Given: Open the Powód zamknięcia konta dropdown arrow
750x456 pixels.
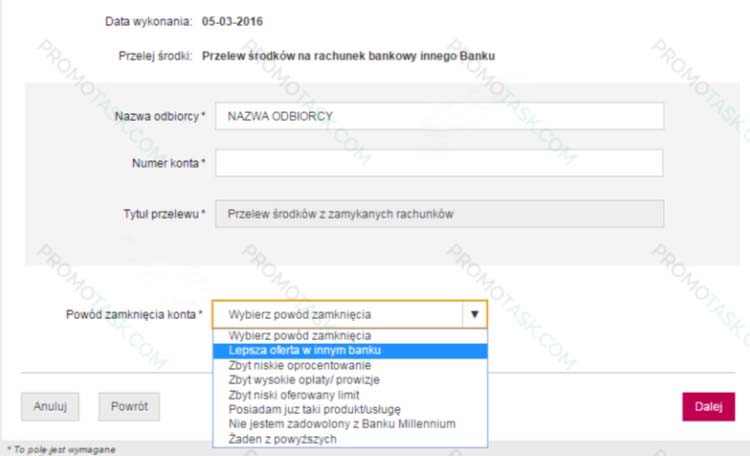Looking at the screenshot, I should [x=474, y=314].
